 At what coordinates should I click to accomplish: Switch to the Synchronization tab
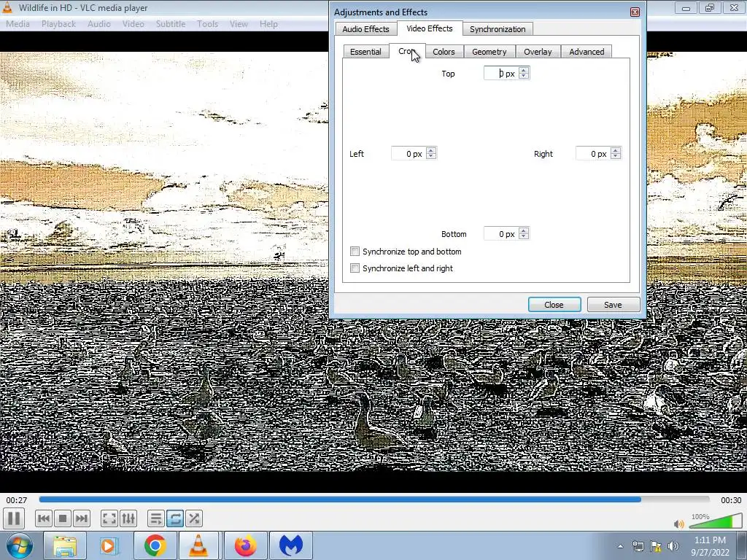click(x=498, y=29)
